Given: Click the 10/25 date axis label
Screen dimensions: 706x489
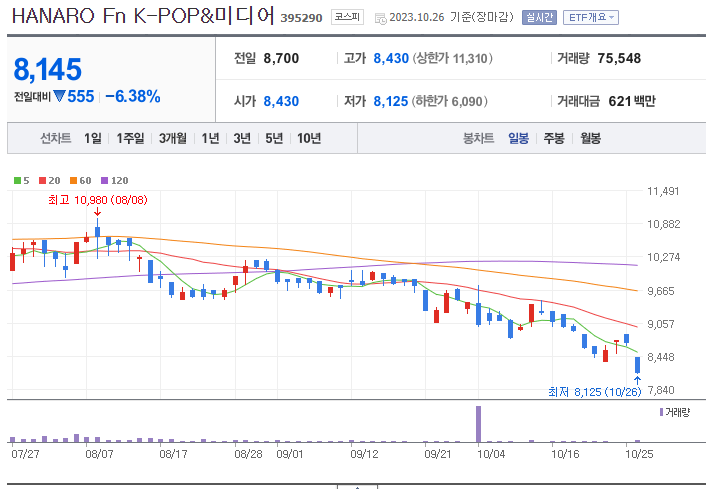Looking at the screenshot, I should click(x=639, y=454).
